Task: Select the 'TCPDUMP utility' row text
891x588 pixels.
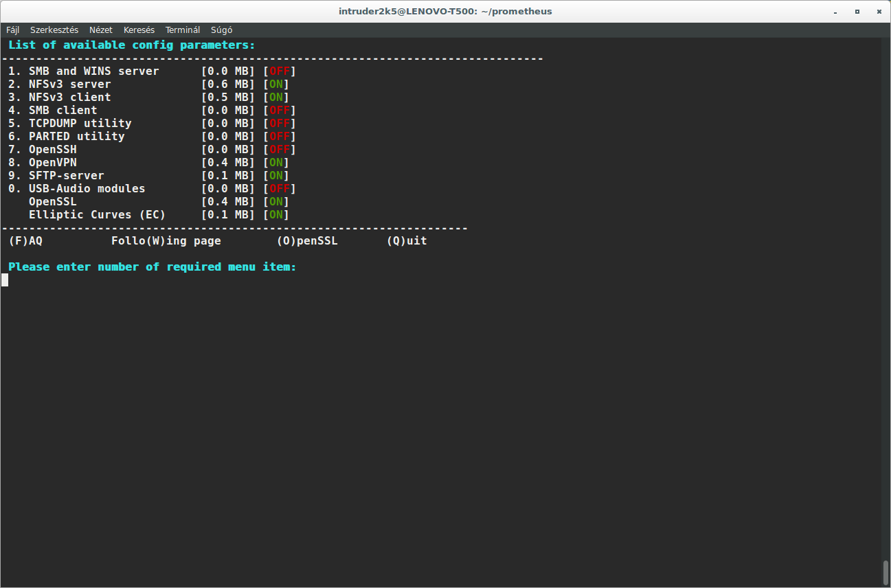Action: (x=80, y=124)
